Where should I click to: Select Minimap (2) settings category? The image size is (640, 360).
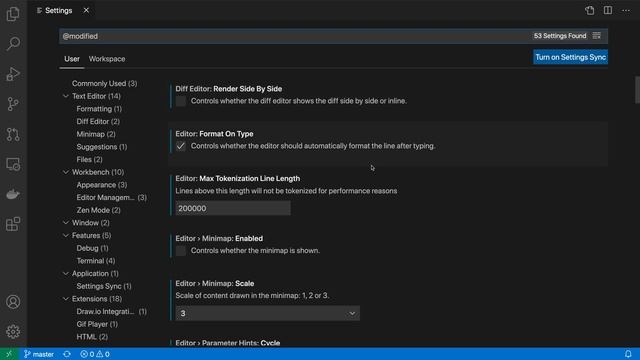(x=96, y=134)
